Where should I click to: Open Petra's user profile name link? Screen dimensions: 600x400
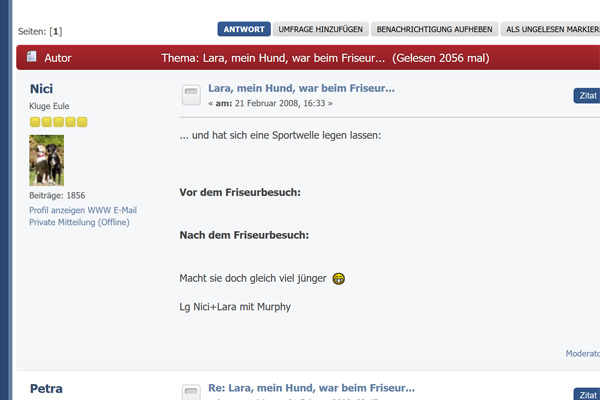click(46, 388)
